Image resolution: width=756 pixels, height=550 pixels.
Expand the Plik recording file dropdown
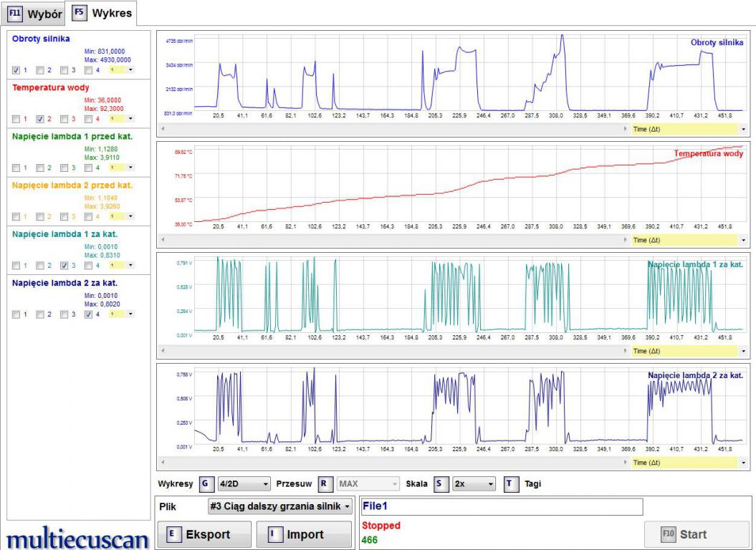pyautogui.click(x=280, y=506)
